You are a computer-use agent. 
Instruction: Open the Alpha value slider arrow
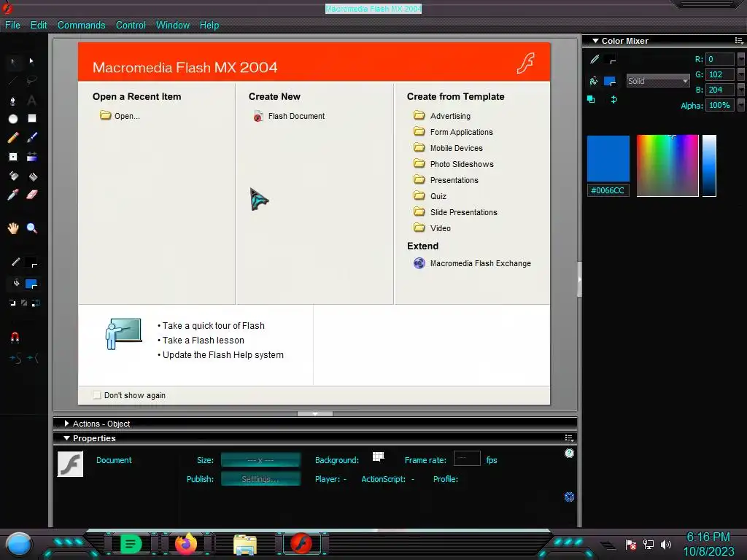tap(741, 105)
